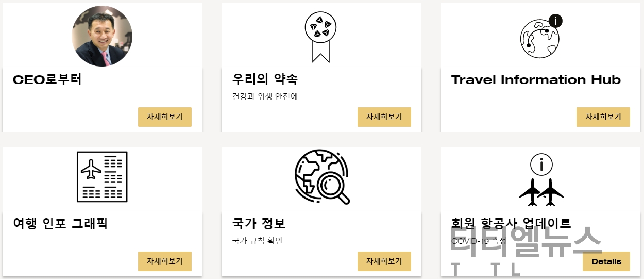Screen dimensions: 644x279
Task: Select the 회원 항공사 업데이트 heading
Action: click(511, 224)
